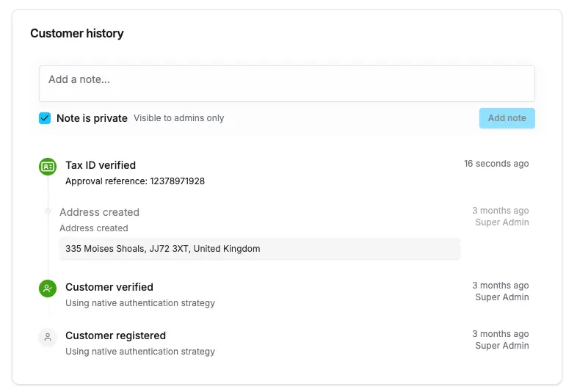
Task: Click Super Admin on Customer verified entry
Action: 501,297
